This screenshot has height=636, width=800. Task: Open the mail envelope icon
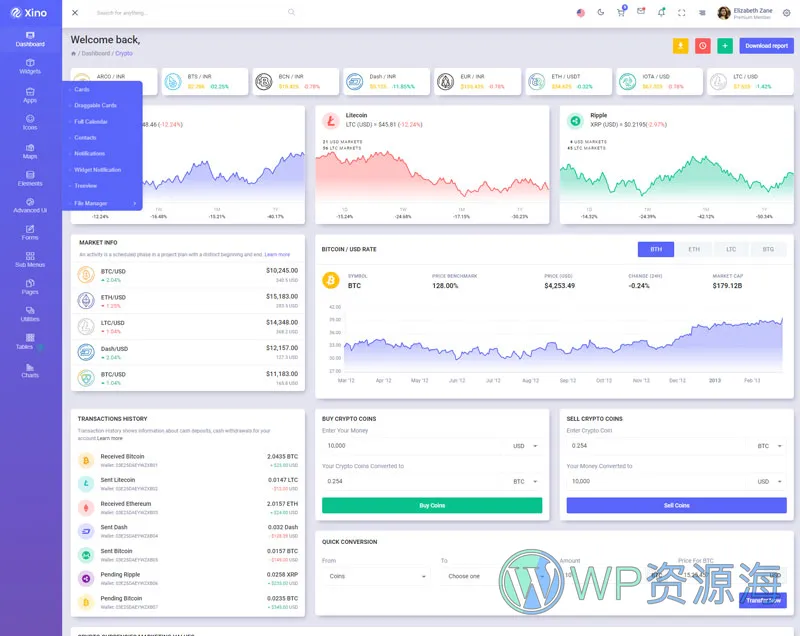(x=641, y=12)
